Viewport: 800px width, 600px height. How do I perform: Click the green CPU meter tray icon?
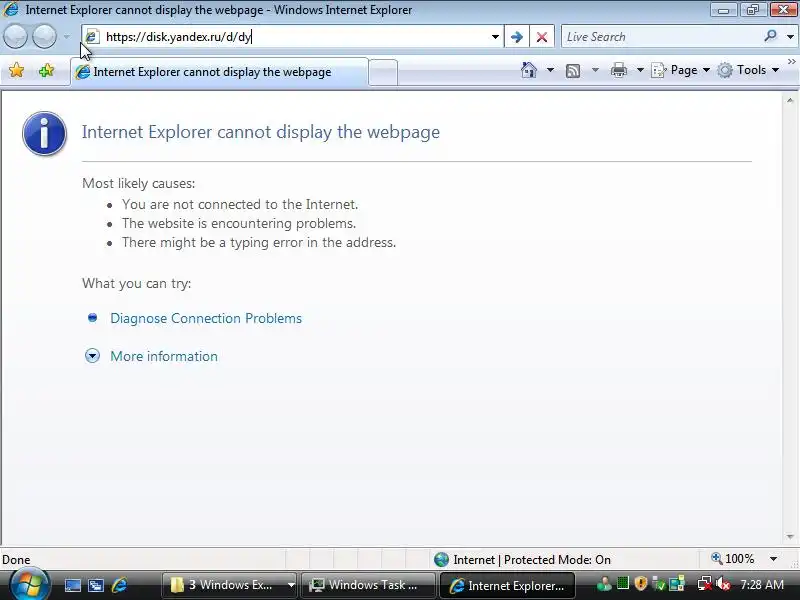tap(622, 583)
